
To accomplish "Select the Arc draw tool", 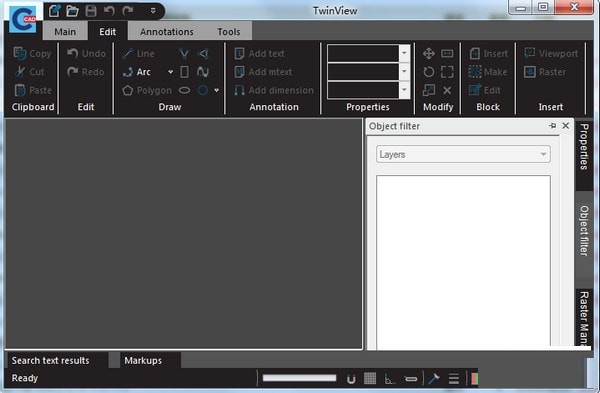I will [x=137, y=72].
